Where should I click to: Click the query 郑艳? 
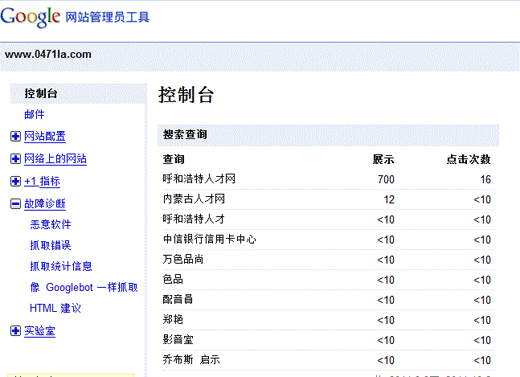(173, 320)
